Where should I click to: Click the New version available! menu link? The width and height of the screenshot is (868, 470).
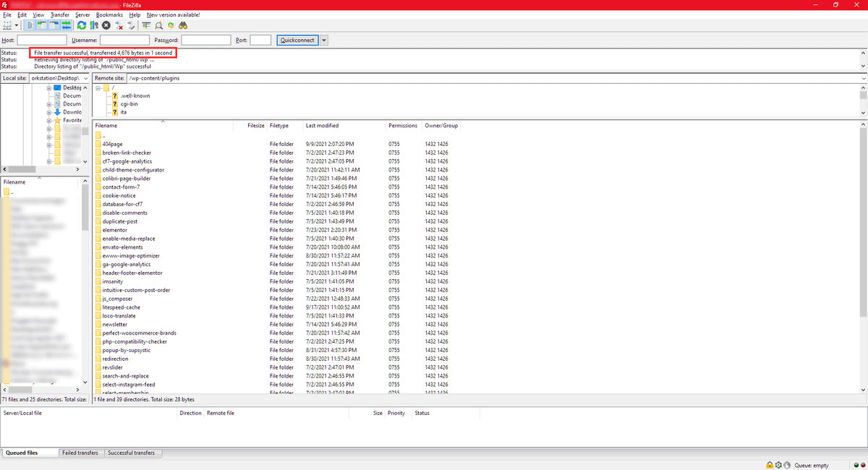173,14
